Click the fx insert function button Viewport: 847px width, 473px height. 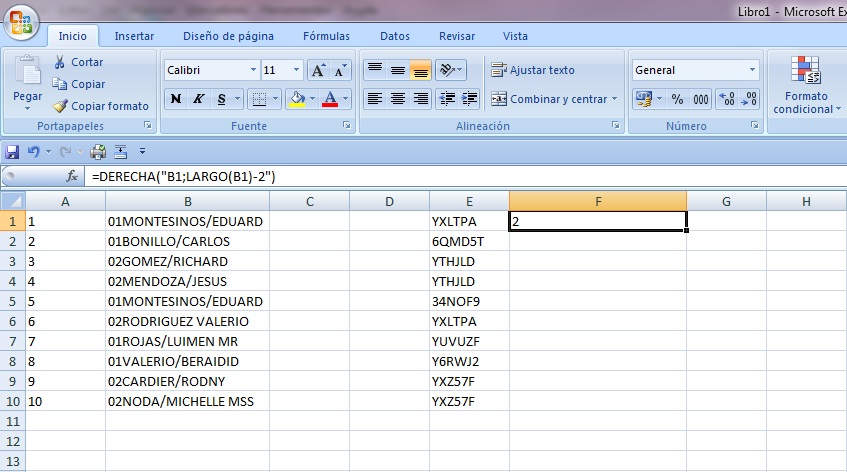pos(71,176)
